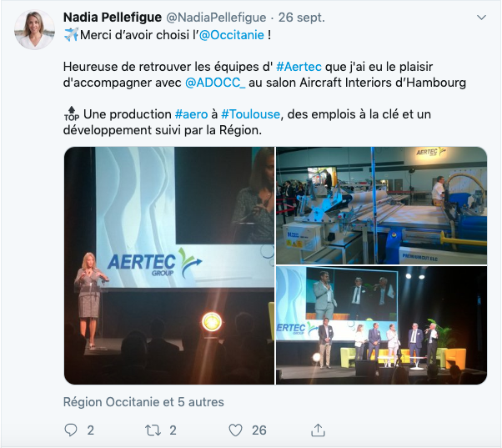Retweet this tweet
Image resolution: width=502 pixels, height=448 pixels.
tap(152, 430)
